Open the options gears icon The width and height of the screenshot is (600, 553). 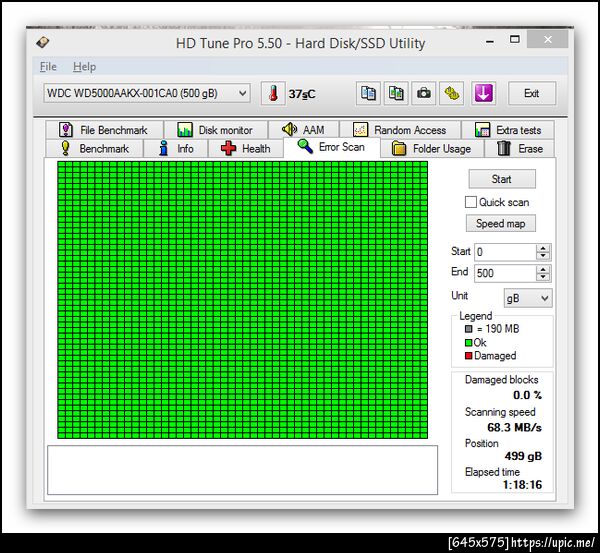pos(452,93)
